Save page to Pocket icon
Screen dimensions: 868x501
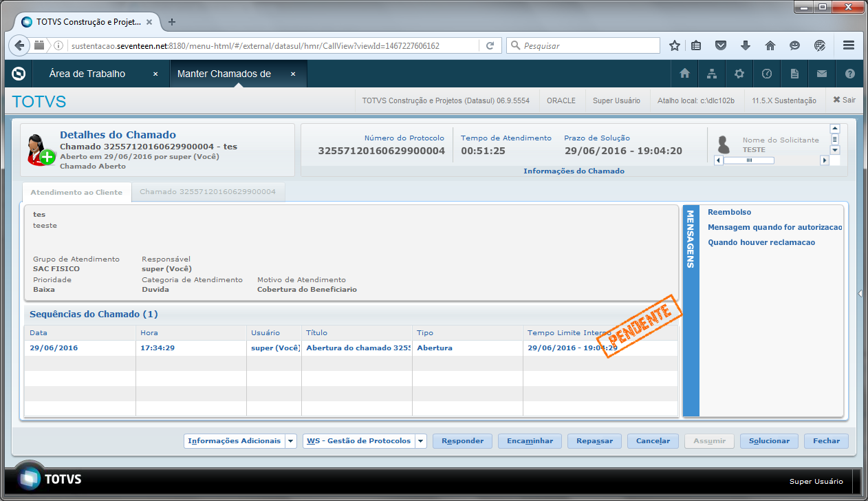[721, 45]
